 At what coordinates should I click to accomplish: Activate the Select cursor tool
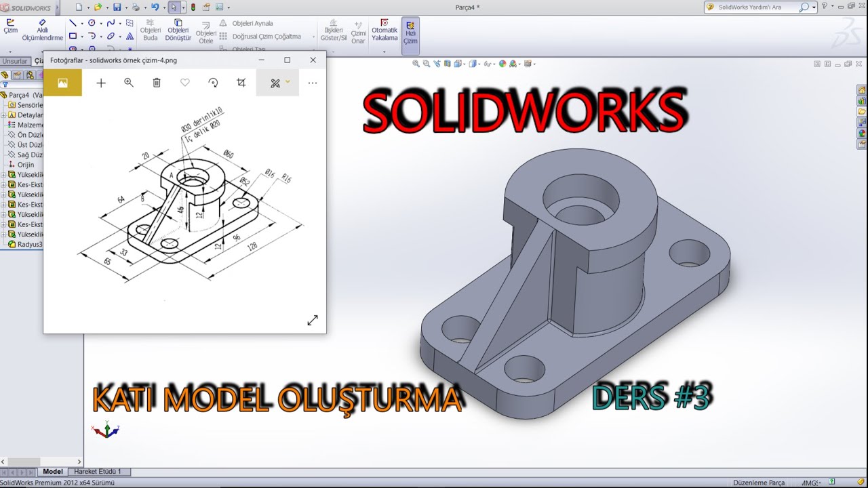pyautogui.click(x=174, y=7)
